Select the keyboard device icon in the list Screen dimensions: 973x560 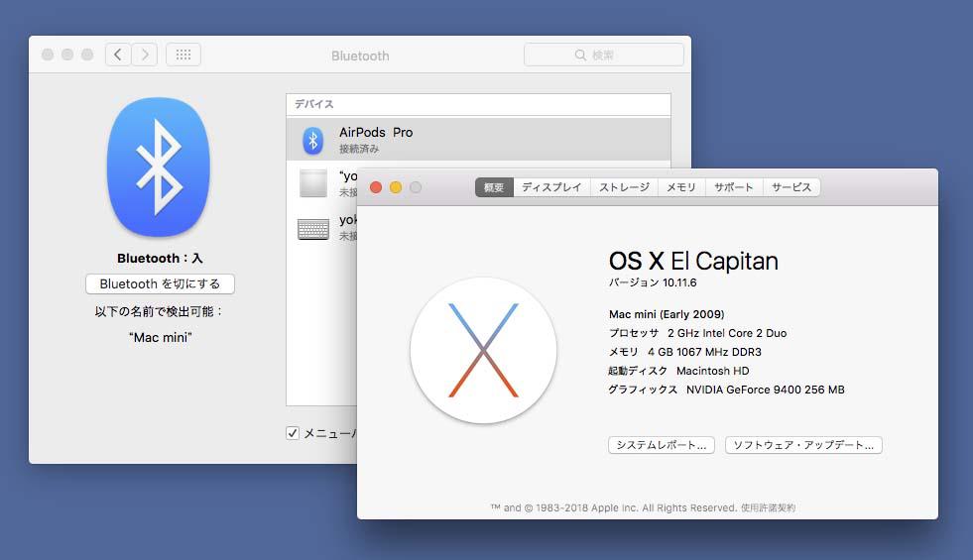[x=312, y=229]
